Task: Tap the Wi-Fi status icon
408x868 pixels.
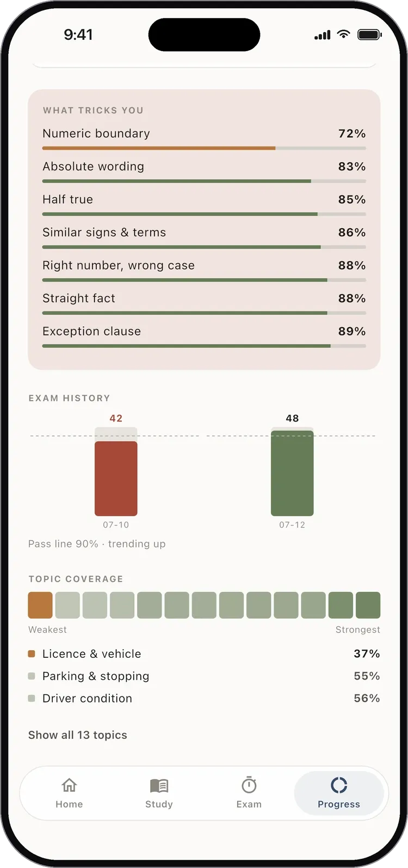Action: coord(343,34)
